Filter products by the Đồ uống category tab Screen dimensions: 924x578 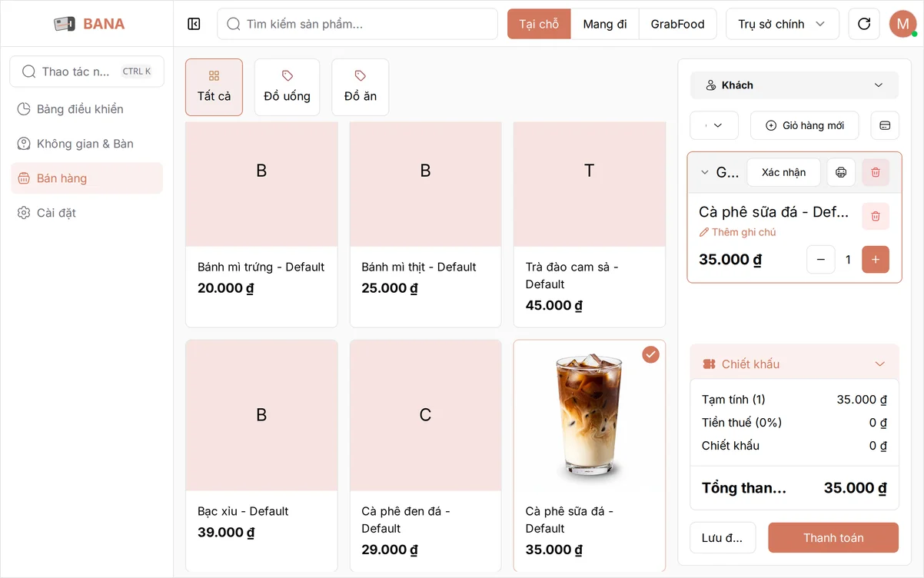coord(287,87)
